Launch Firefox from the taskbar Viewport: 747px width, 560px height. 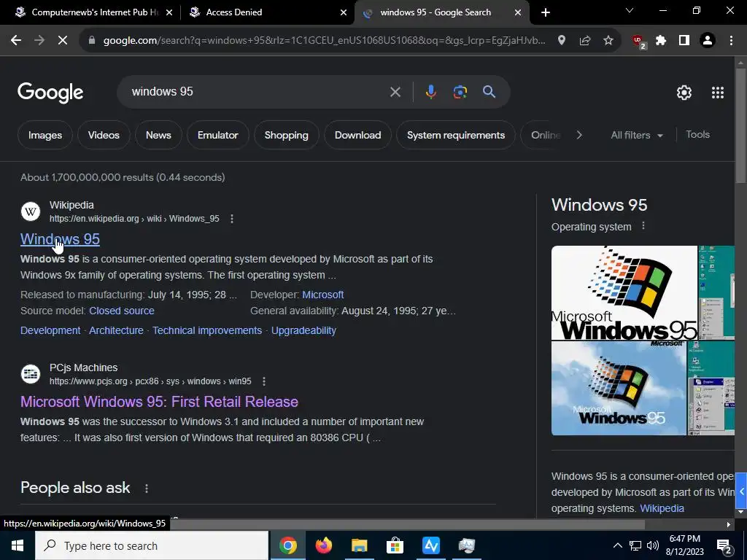pos(323,545)
